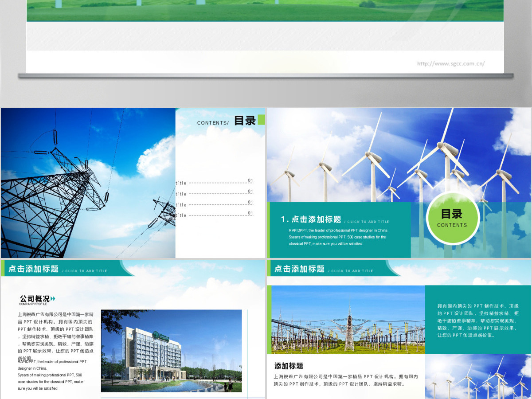The image size is (532, 399).
Task: Click the 添加标题 heading below substation photo
Action: point(289,366)
